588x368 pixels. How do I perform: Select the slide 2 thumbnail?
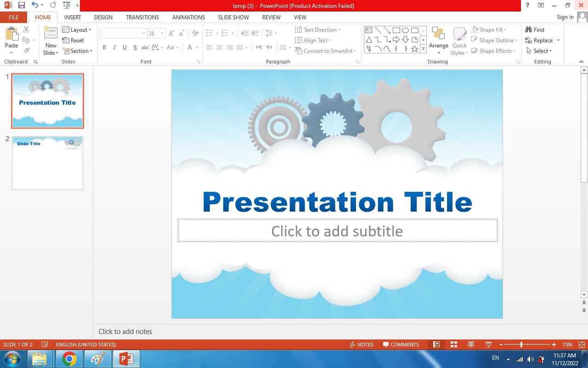(47, 163)
